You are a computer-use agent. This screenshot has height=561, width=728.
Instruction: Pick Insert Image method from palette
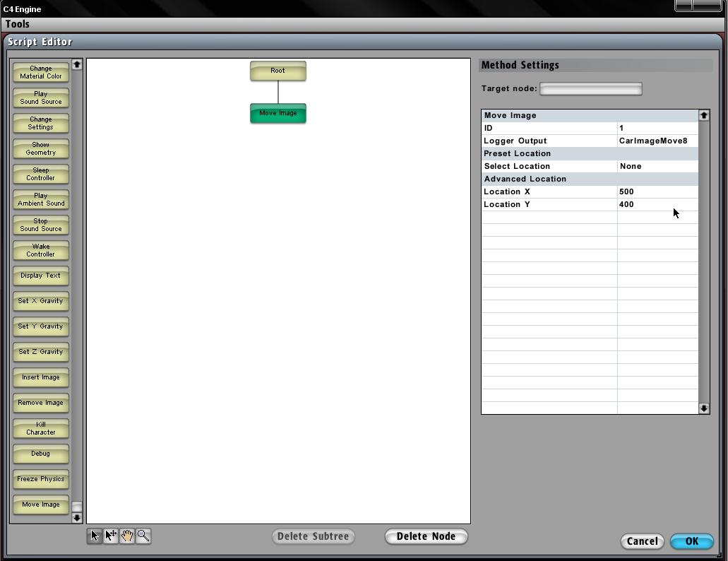[41, 378]
